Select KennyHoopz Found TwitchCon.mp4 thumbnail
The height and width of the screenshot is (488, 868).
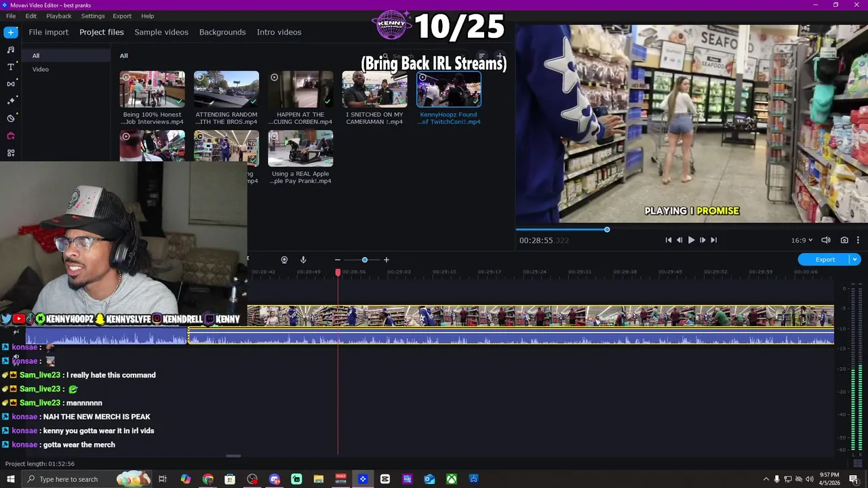[x=449, y=89]
